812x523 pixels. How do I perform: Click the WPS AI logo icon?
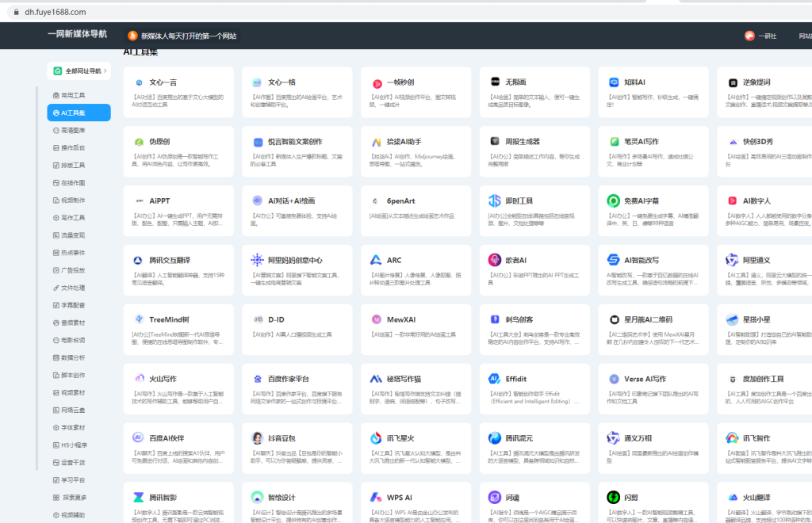point(376,498)
